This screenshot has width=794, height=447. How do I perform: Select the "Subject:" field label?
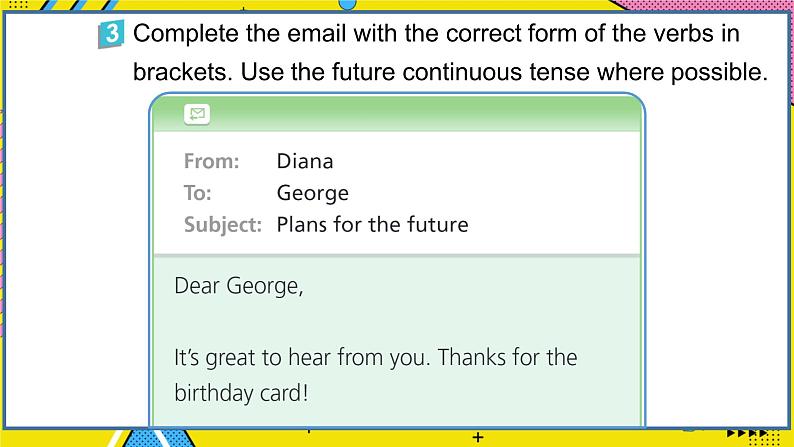223,224
